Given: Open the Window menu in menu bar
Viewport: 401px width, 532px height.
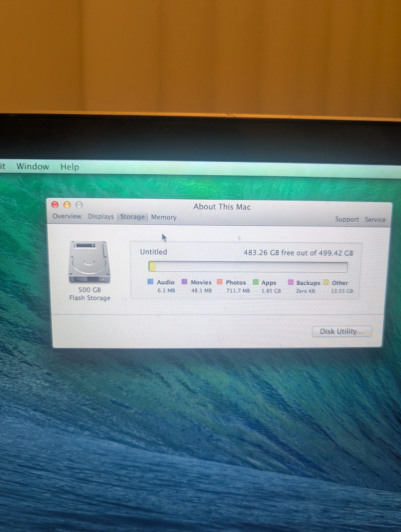Looking at the screenshot, I should coord(33,166).
